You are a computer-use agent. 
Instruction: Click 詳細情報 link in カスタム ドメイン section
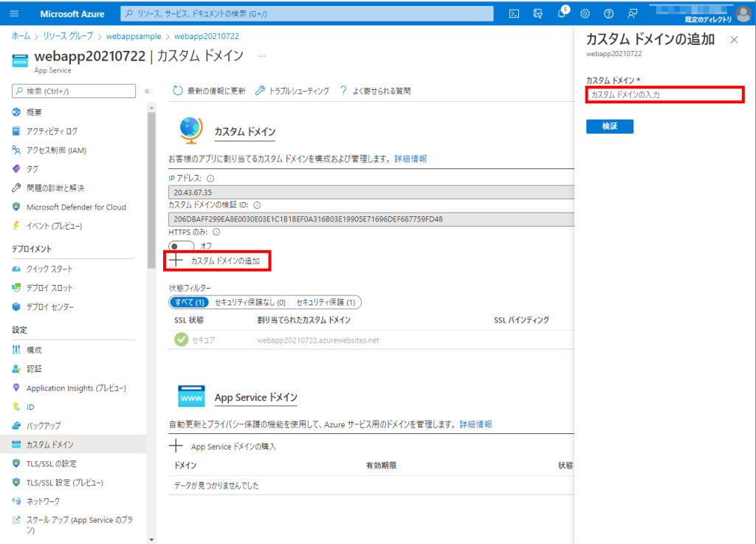410,159
